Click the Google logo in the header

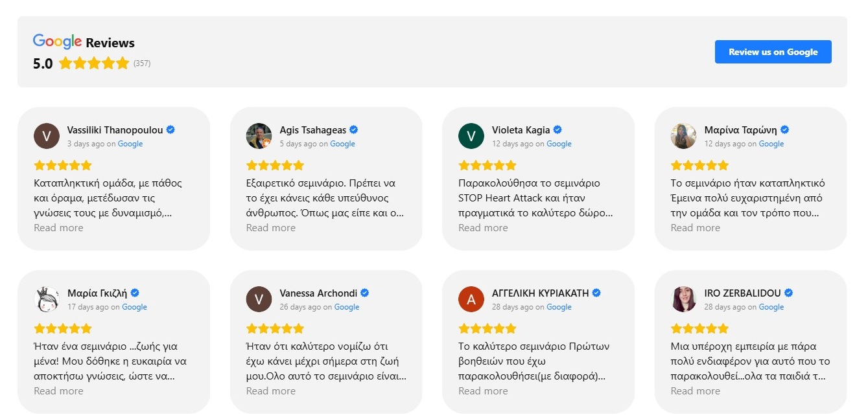tap(57, 41)
